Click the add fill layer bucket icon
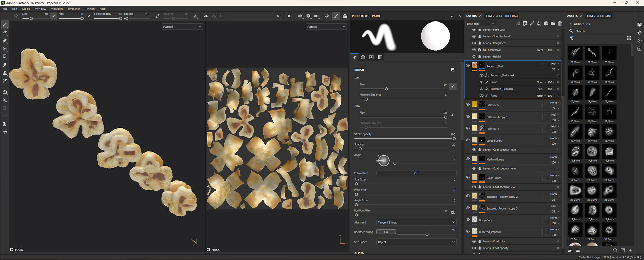This screenshot has width=644, height=260. pos(539,24)
